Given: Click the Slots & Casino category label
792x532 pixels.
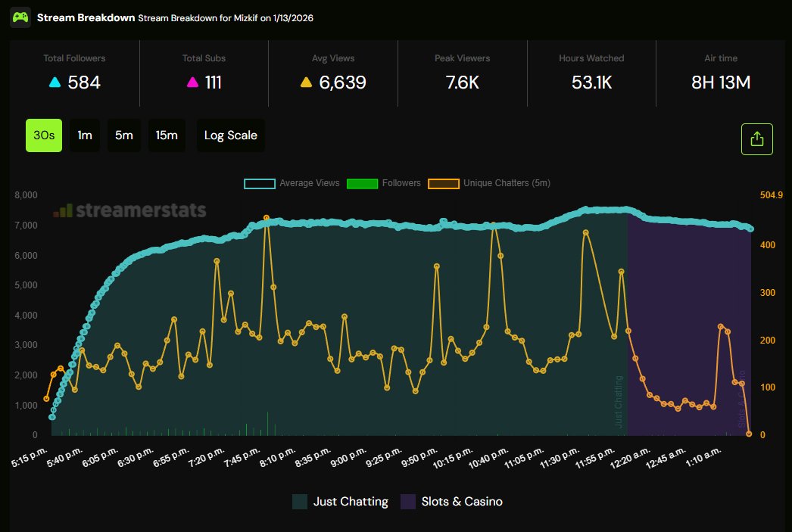Looking at the screenshot, I should 462,502.
